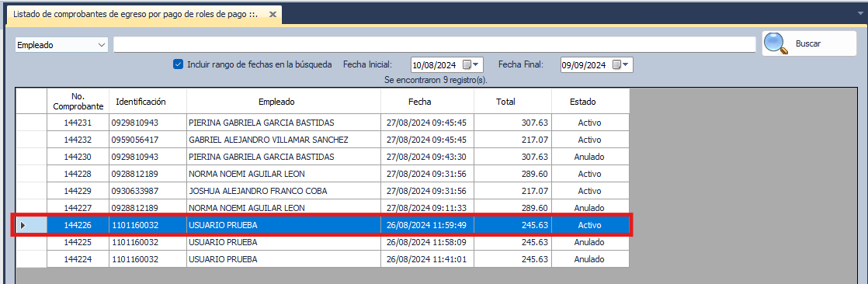This screenshot has width=868, height=284.
Task: Click date 26/08/2024 11:41:01 cell
Action: (427, 259)
